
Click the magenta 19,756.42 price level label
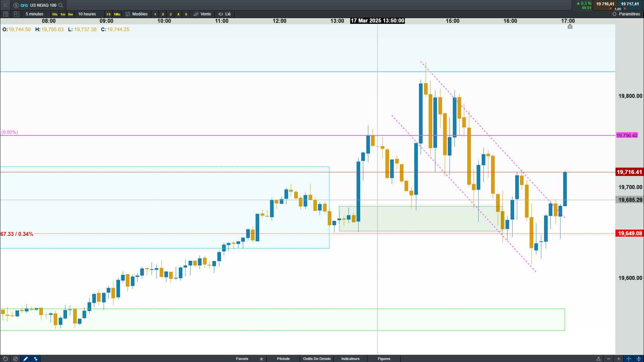pyautogui.click(x=627, y=135)
